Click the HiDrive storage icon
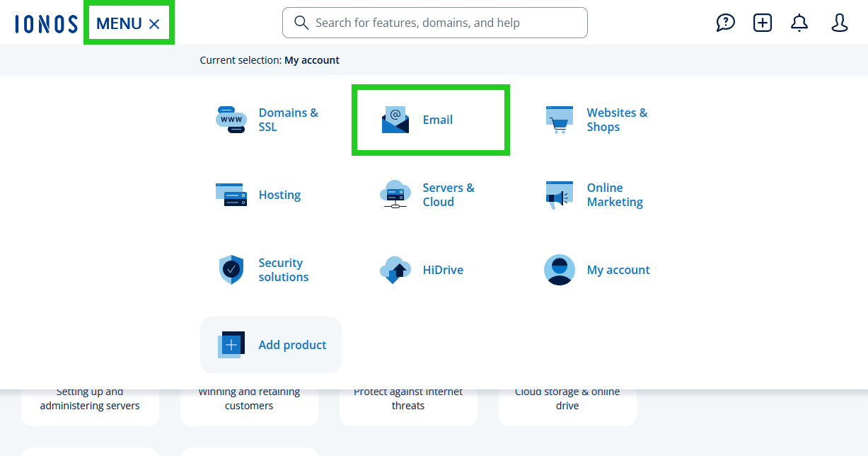 click(395, 269)
